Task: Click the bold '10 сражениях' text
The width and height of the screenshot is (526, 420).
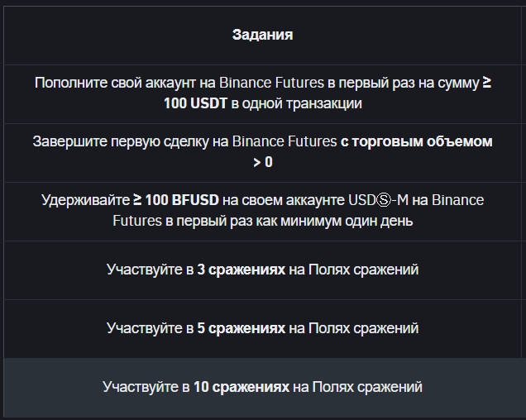Action: coord(241,387)
